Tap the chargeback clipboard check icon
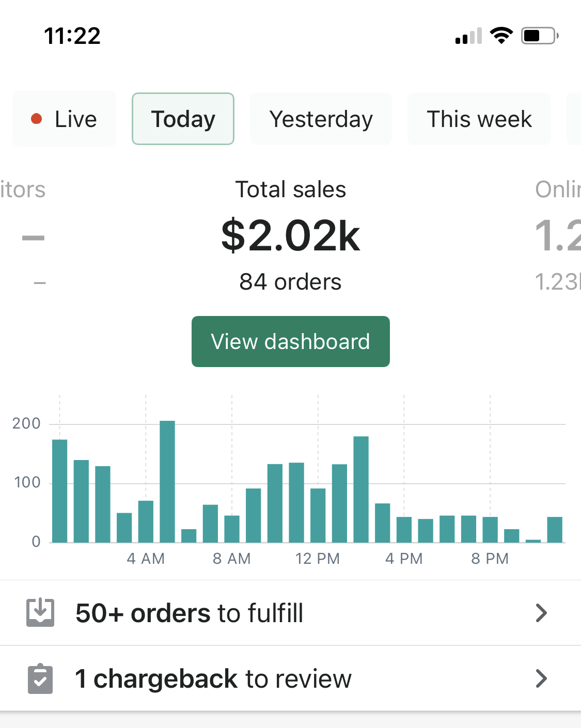581x728 pixels. click(40, 678)
